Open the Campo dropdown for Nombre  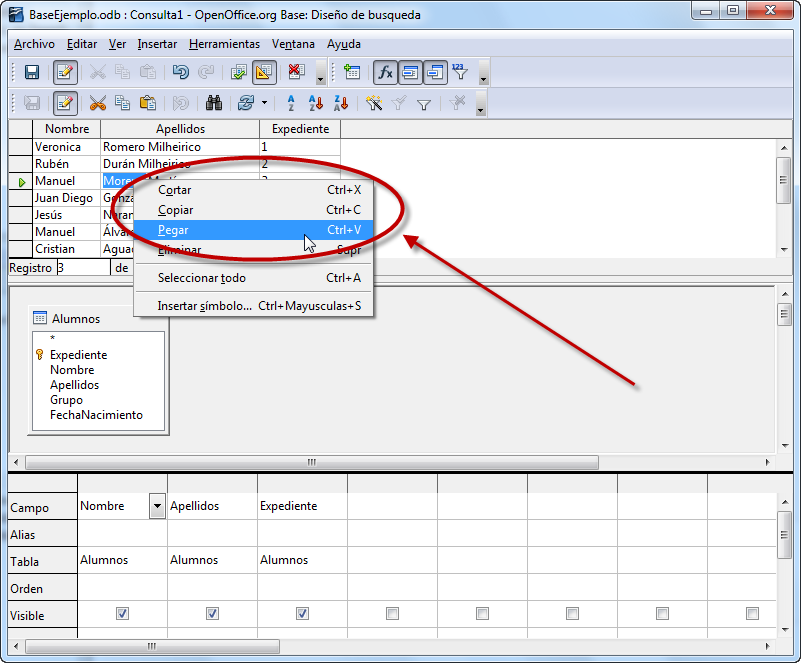click(x=157, y=506)
